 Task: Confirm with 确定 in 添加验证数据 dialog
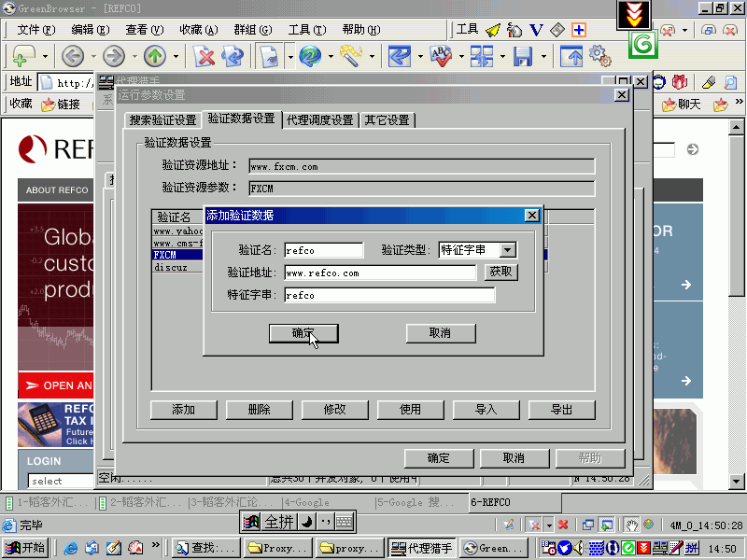point(303,333)
